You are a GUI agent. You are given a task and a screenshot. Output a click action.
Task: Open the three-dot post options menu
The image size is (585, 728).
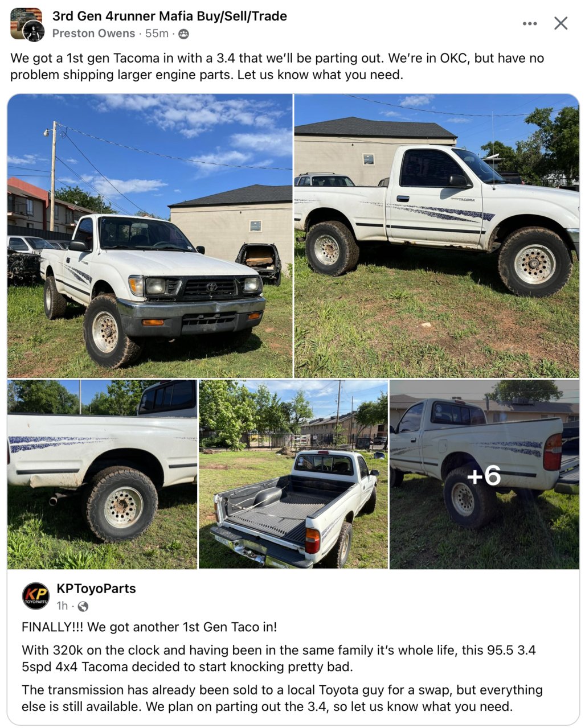[x=529, y=23]
